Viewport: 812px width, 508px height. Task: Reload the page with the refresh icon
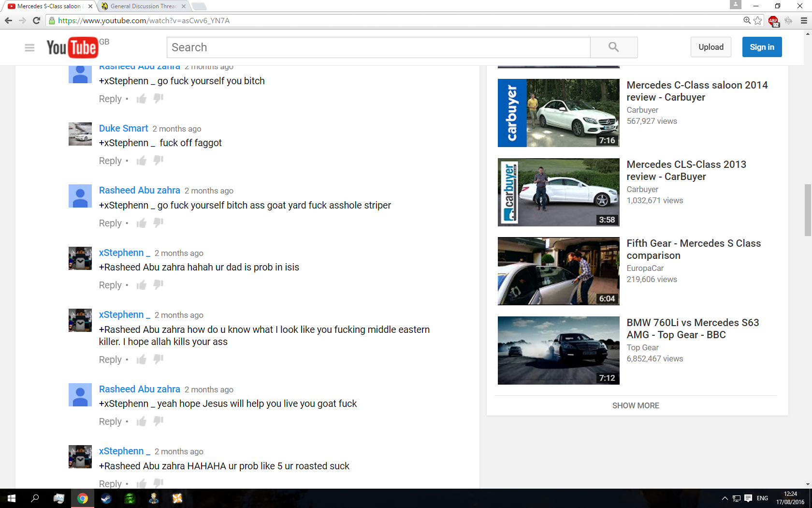tap(36, 20)
